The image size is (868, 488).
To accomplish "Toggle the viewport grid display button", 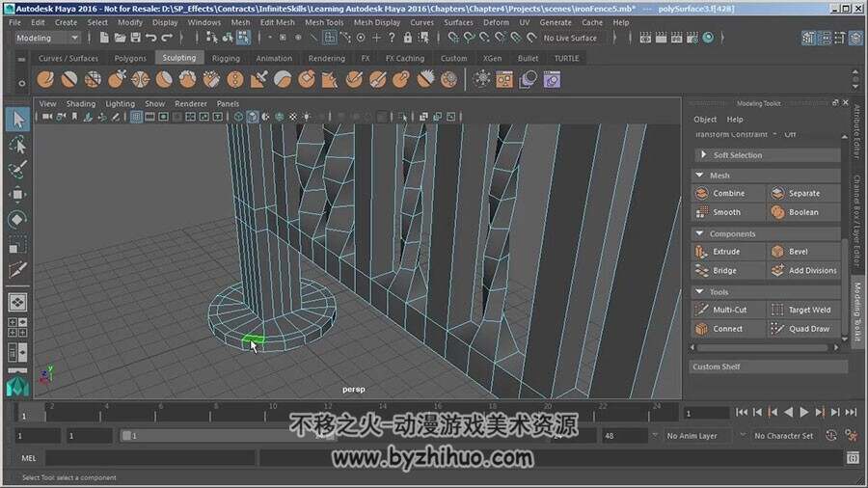I will tap(136, 117).
